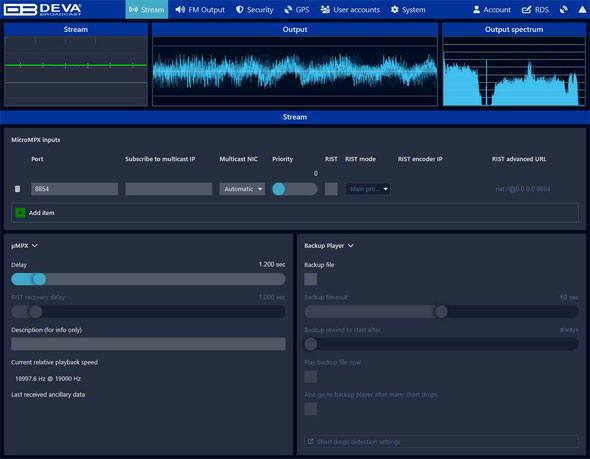Click the 1.200 sec delay value

point(272,264)
